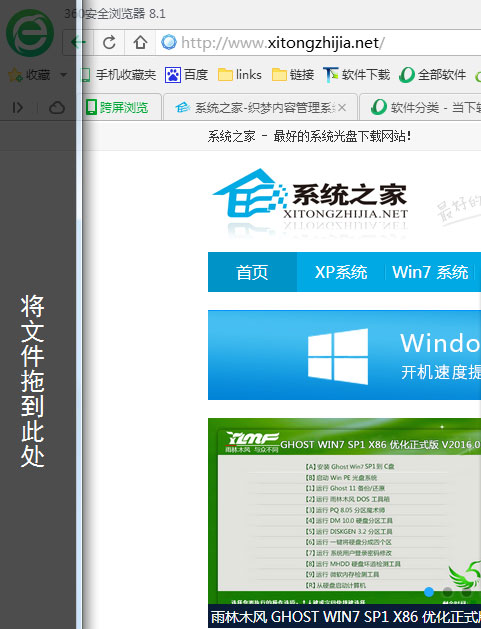The width and height of the screenshot is (481, 629).
Task: Open the 软件下载 bookmark
Action: 357,75
